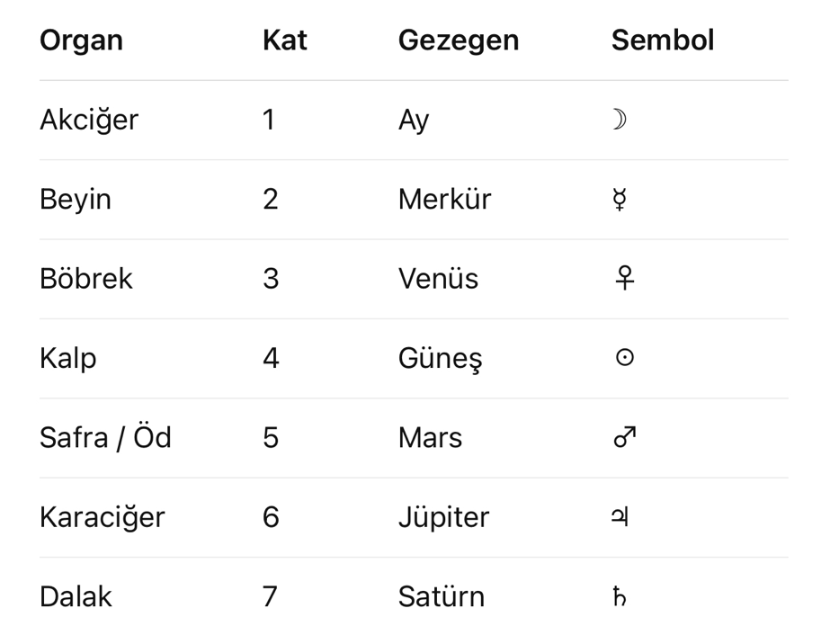The width and height of the screenshot is (830, 644).
Task: Click the Jüpiter planet name
Action: pos(443,517)
